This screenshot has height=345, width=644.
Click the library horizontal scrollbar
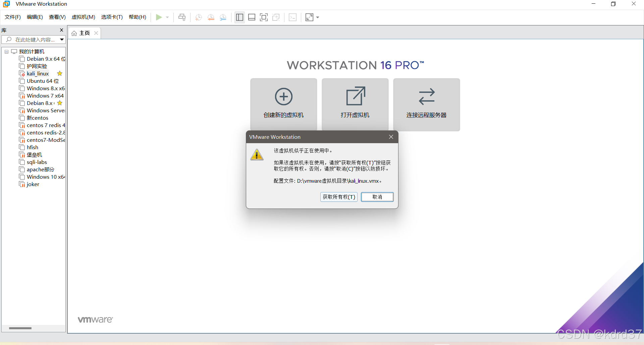(20, 328)
